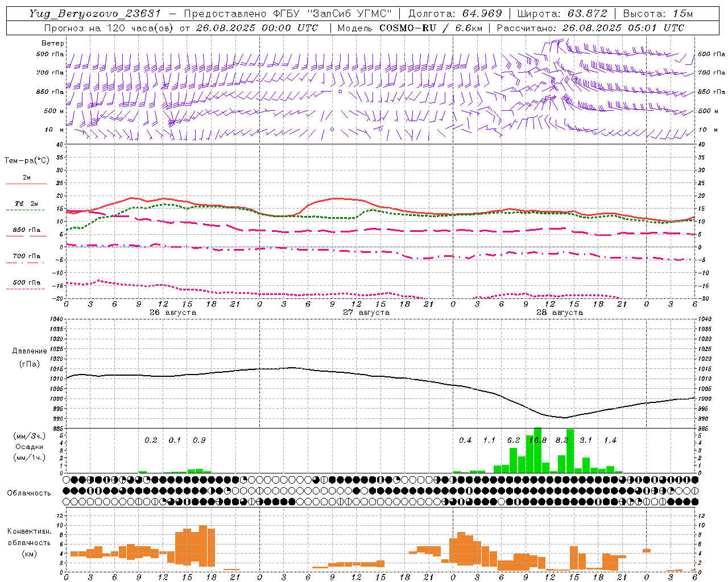Click the Облачность cloud cover label
This screenshot has width=728, height=582.
(29, 493)
